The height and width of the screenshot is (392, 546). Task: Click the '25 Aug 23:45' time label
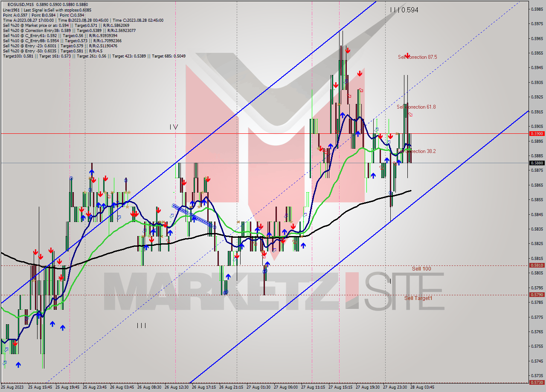coord(95,387)
